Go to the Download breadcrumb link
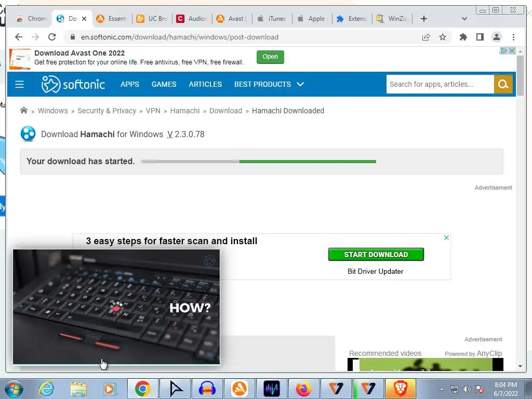 225,111
